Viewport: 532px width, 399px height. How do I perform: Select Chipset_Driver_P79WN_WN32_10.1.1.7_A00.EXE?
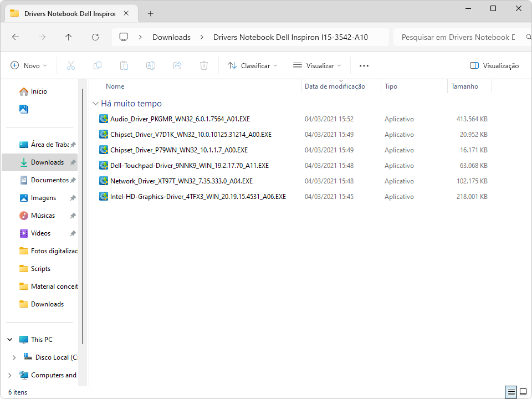179,150
